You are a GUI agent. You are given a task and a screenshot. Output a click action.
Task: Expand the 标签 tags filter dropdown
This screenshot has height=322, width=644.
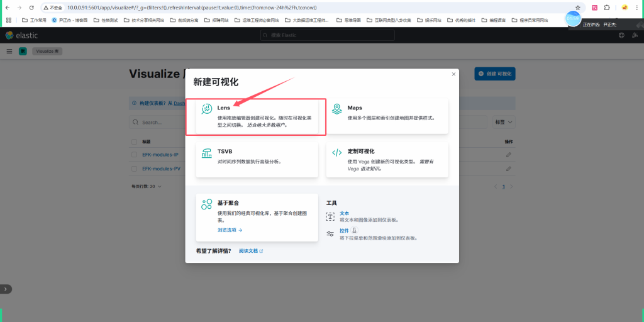(x=503, y=122)
